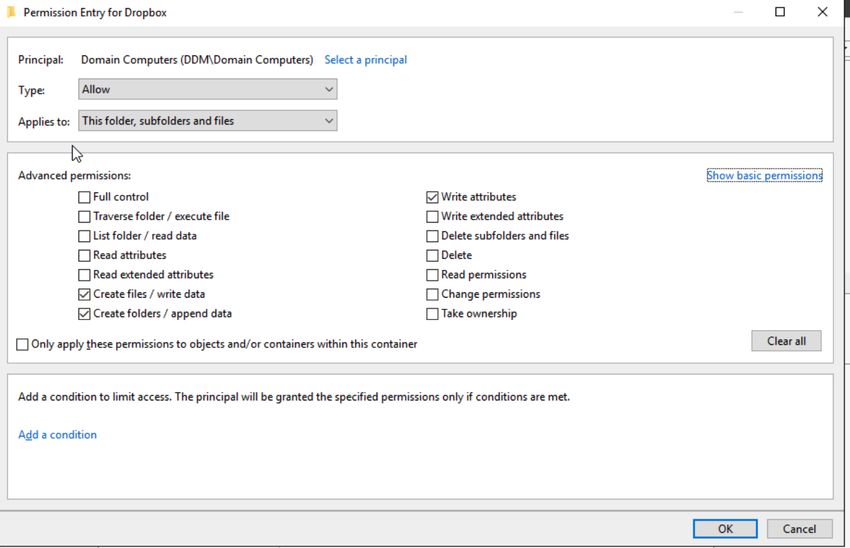Tick List folder / read data

[x=84, y=236]
